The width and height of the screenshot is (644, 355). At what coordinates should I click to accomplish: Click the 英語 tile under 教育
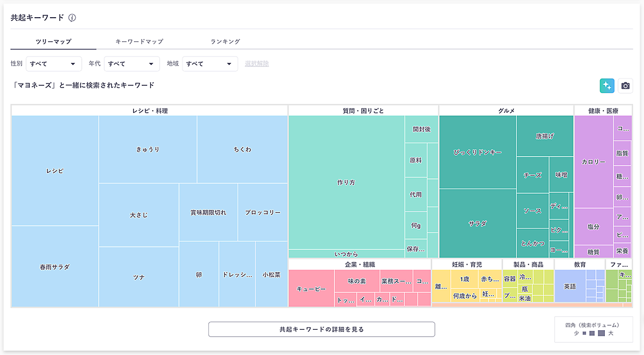point(569,286)
